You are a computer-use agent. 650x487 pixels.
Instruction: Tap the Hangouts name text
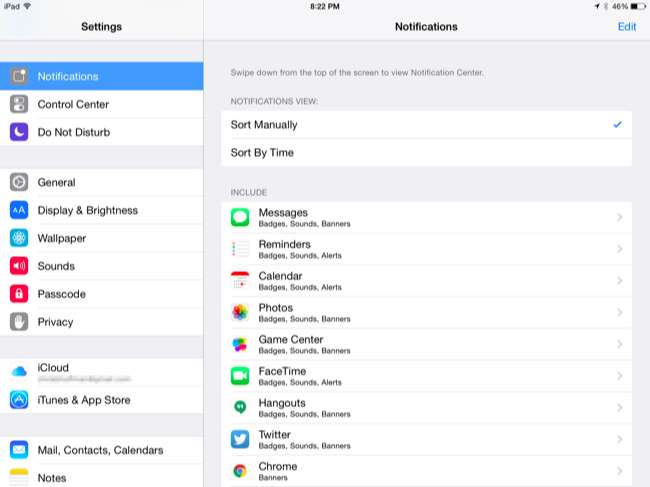pyautogui.click(x=282, y=403)
